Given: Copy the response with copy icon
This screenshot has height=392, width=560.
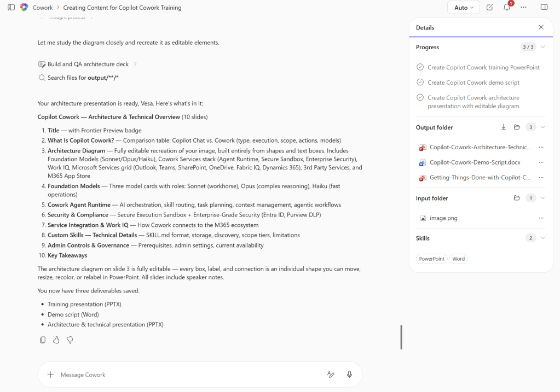Looking at the screenshot, I should 43,340.
